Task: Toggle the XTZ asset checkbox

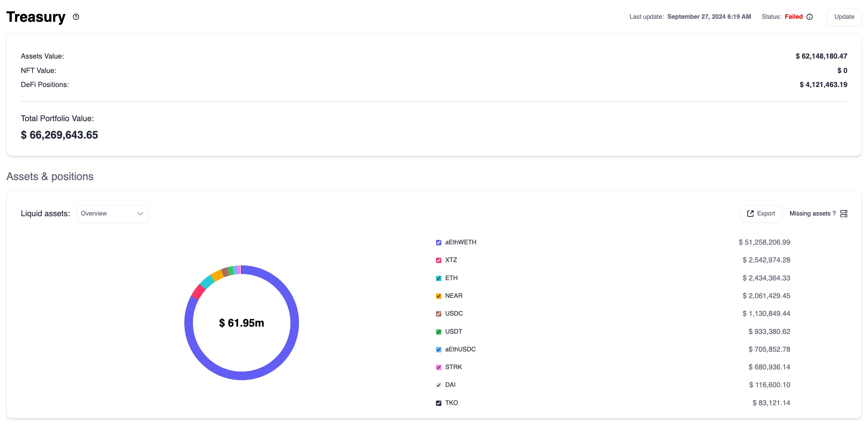Action: (x=438, y=260)
